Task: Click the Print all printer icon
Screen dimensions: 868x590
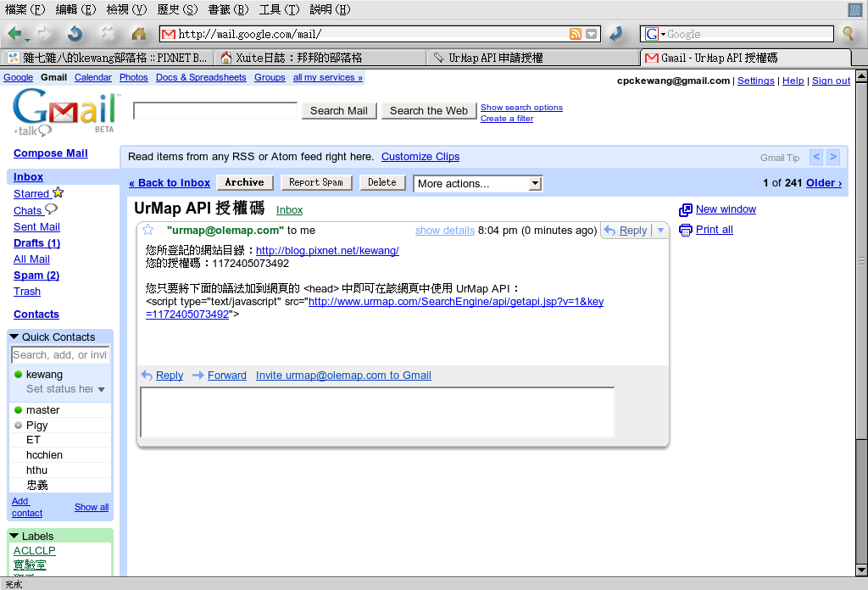Action: [685, 230]
